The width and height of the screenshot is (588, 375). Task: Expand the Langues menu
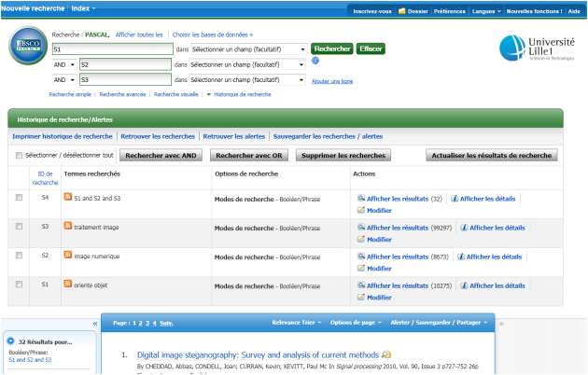point(486,11)
